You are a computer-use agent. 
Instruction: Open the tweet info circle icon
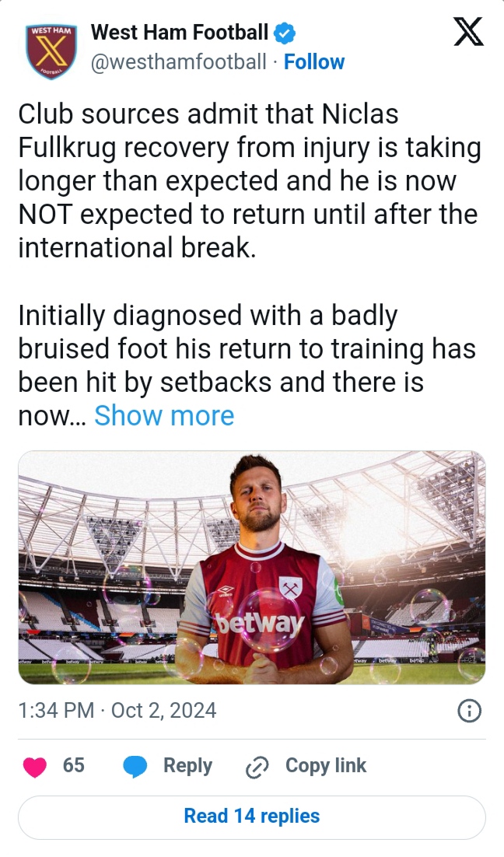point(470,710)
